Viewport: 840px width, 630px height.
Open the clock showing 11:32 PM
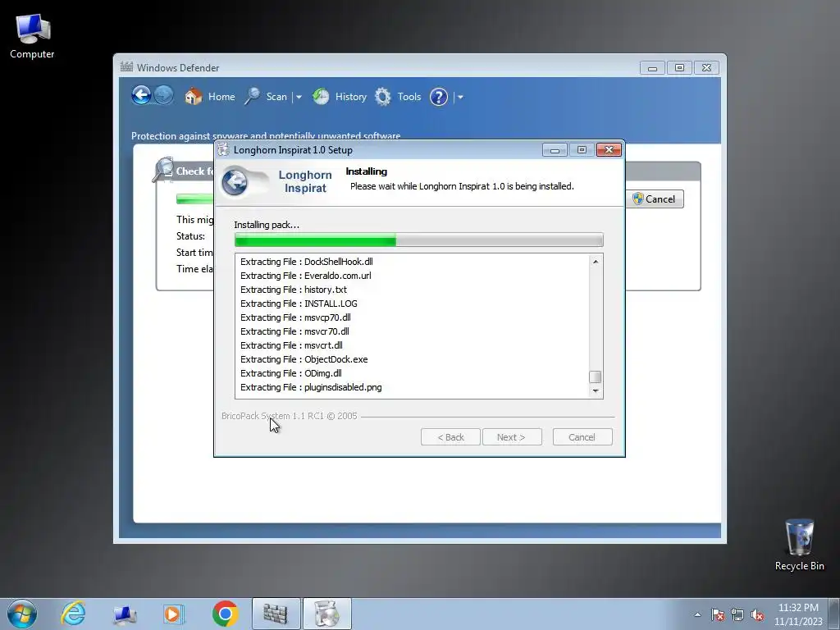[798, 614]
